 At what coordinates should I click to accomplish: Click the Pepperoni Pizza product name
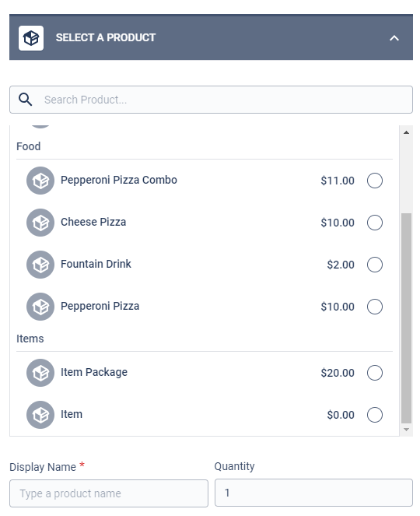[x=100, y=307]
